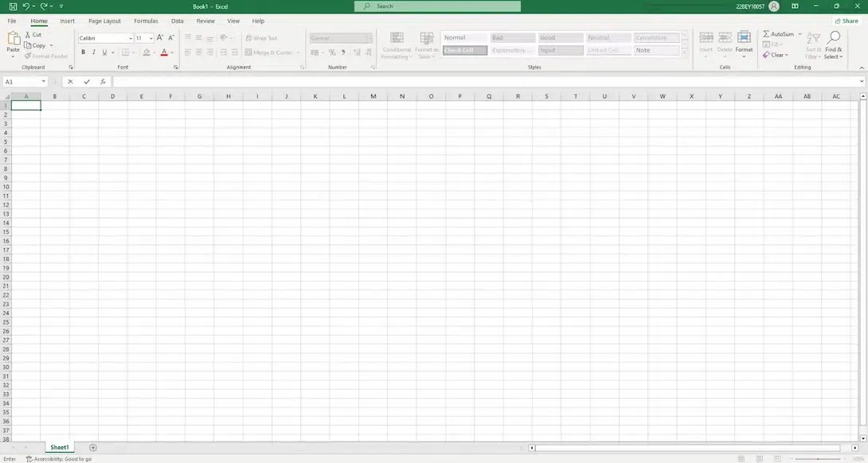
Task: Open the font name dropdown
Action: [x=130, y=37]
